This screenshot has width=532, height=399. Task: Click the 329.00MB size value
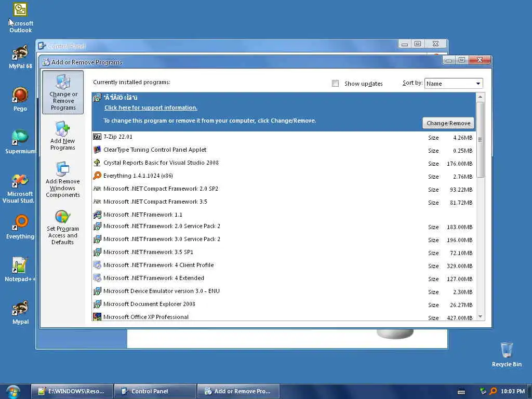tap(459, 266)
